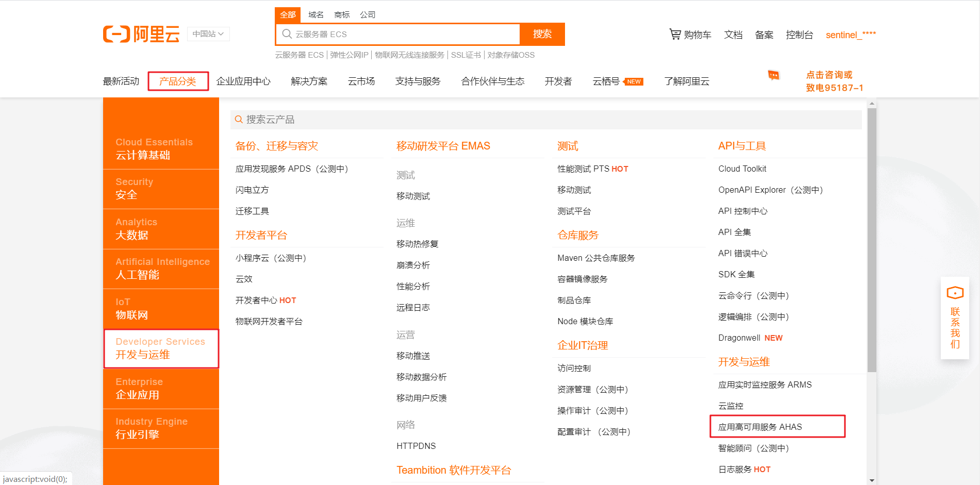Viewport: 980px width, 485px height.
Task: Select Cloud Essentials 云计算基础 category
Action: (x=161, y=149)
